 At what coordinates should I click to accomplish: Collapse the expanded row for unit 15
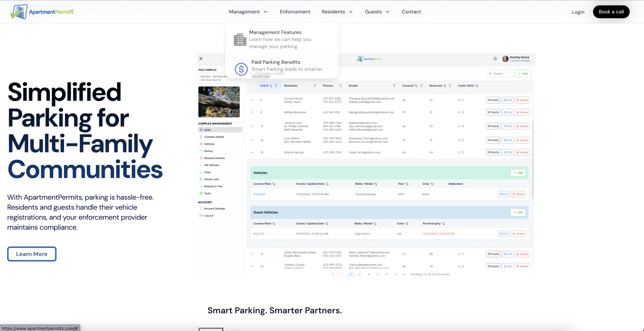pyautogui.click(x=252, y=152)
